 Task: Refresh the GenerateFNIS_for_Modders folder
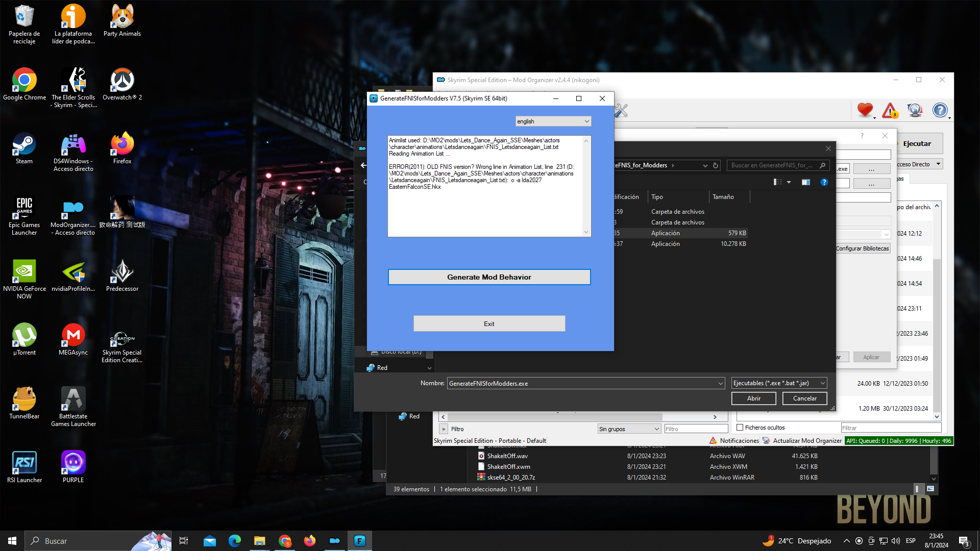coord(716,165)
